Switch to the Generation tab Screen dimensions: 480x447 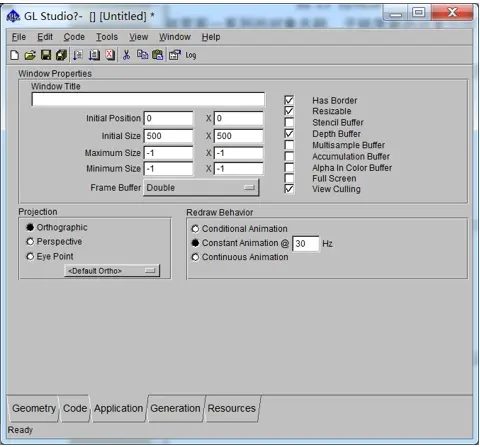[175, 408]
